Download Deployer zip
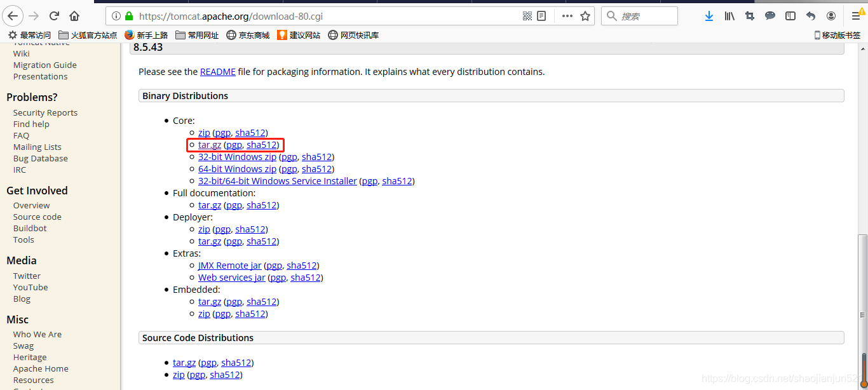Image resolution: width=868 pixels, height=390 pixels. point(204,229)
